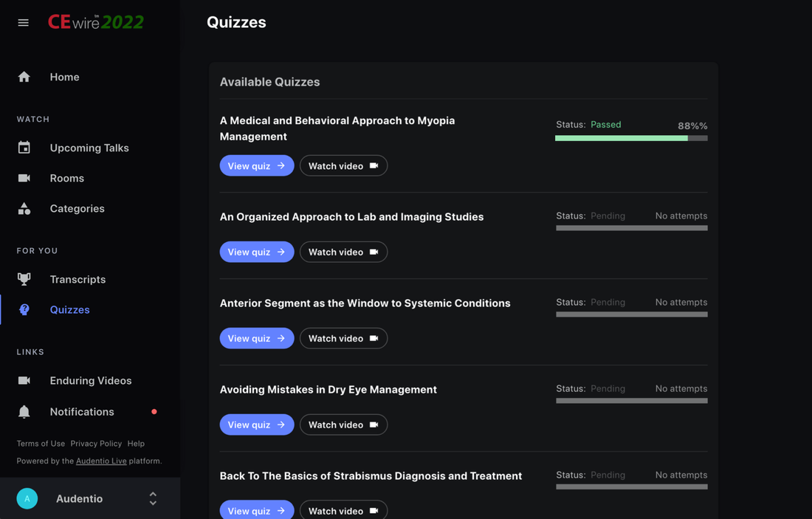Click the Transcripts trophy icon
The width and height of the screenshot is (812, 519).
(24, 279)
